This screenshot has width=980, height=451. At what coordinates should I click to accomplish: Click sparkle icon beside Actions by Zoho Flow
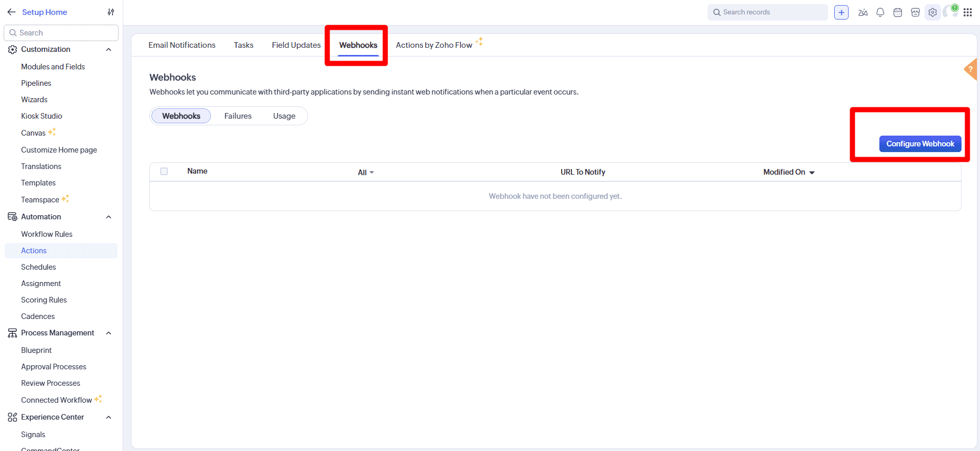coord(479,42)
